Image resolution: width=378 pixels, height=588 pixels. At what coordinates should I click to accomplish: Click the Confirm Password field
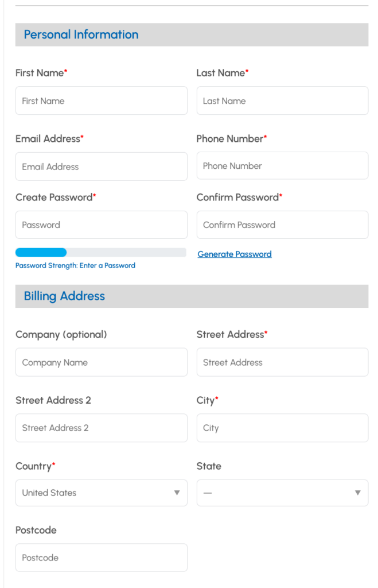click(282, 225)
